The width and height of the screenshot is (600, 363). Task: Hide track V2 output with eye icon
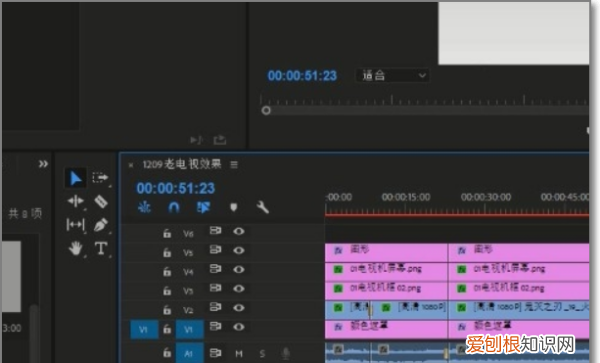point(239,308)
